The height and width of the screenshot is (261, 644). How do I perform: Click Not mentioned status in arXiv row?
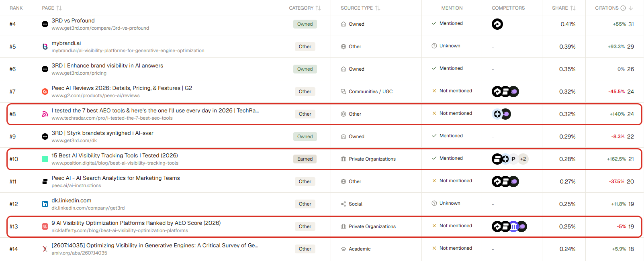pyautogui.click(x=452, y=248)
